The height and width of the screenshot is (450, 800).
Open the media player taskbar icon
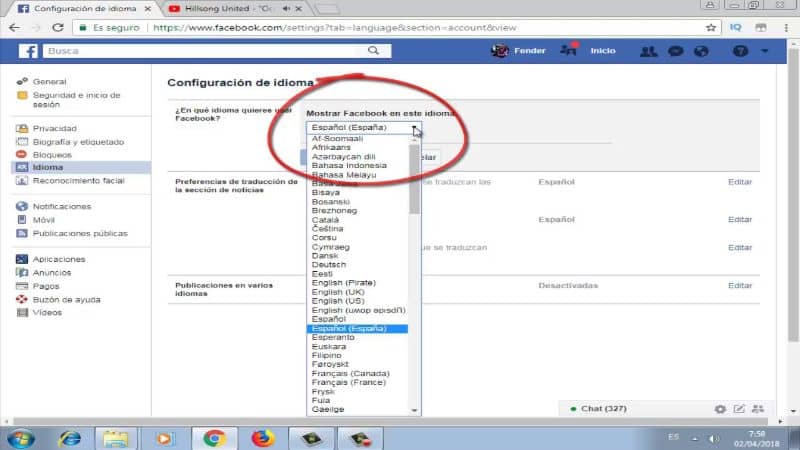click(164, 438)
